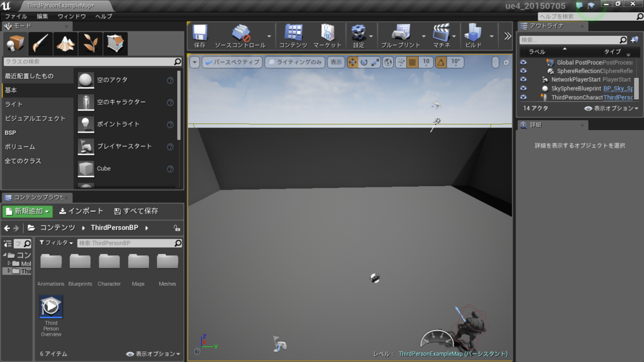Select the Geometry Editing mode icon
The height and width of the screenshot is (362, 644).
pyautogui.click(x=116, y=43)
